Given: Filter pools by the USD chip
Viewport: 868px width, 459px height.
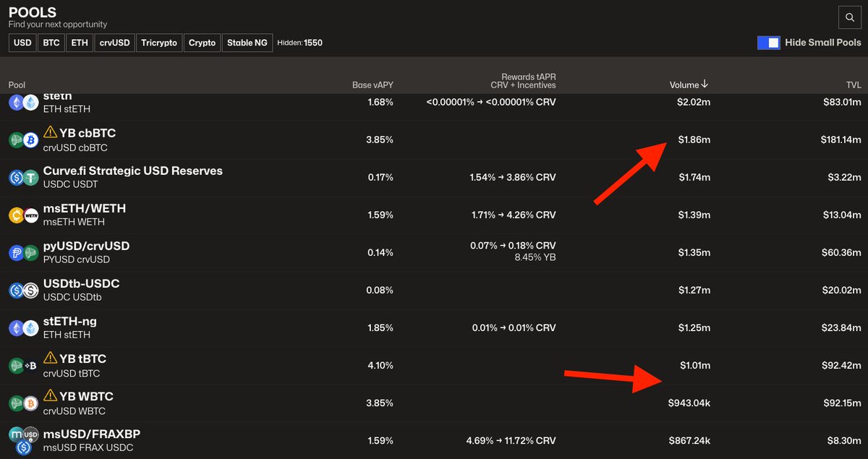Looking at the screenshot, I should [x=22, y=43].
